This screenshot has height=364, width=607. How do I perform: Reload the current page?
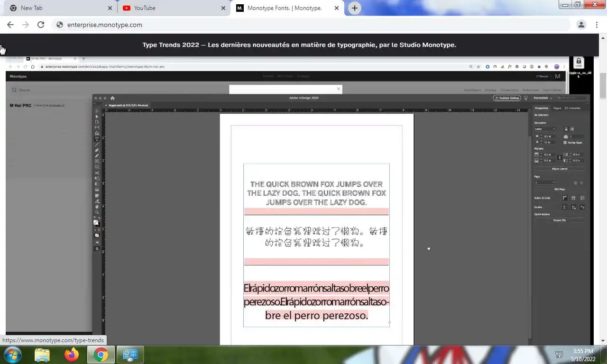(41, 25)
